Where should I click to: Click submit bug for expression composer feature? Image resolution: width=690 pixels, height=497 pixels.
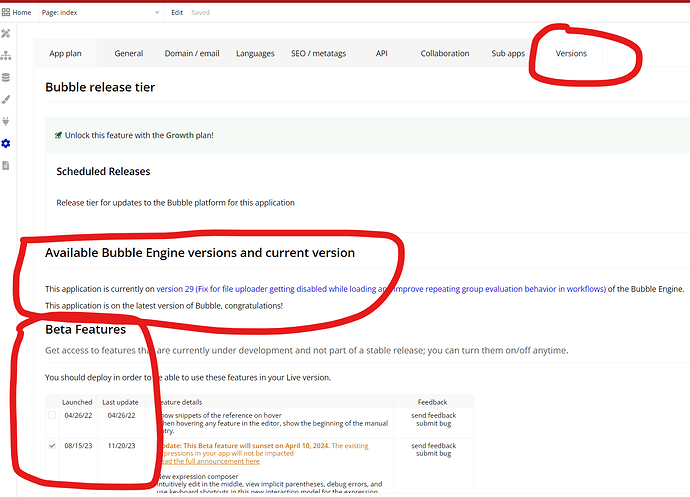pos(433,453)
